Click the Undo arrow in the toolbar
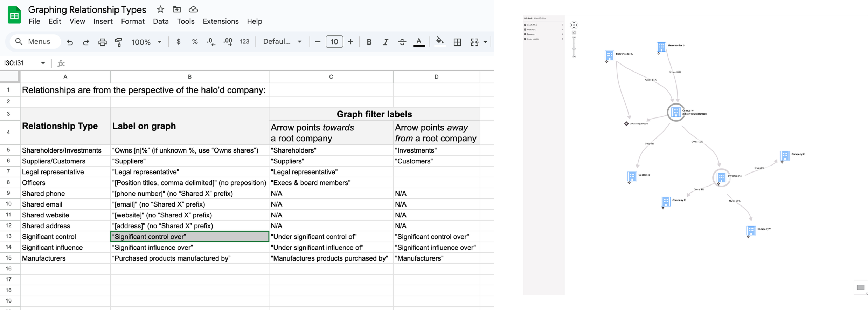 [70, 42]
